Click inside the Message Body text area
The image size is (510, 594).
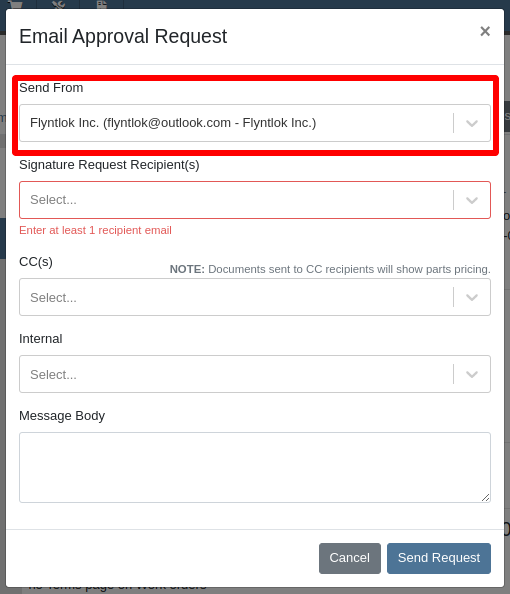point(255,467)
